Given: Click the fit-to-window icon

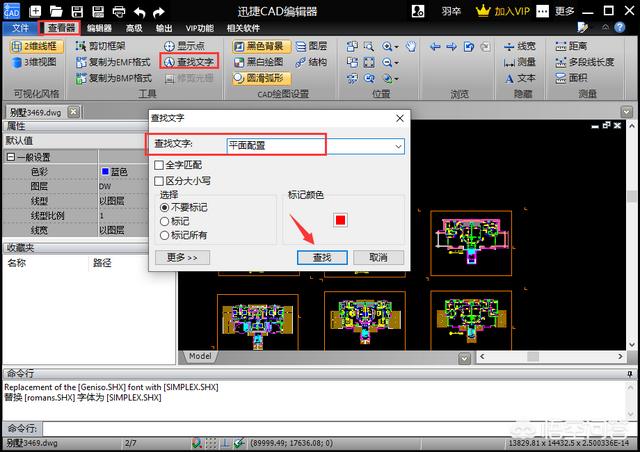Looking at the screenshot, I should point(369,62).
